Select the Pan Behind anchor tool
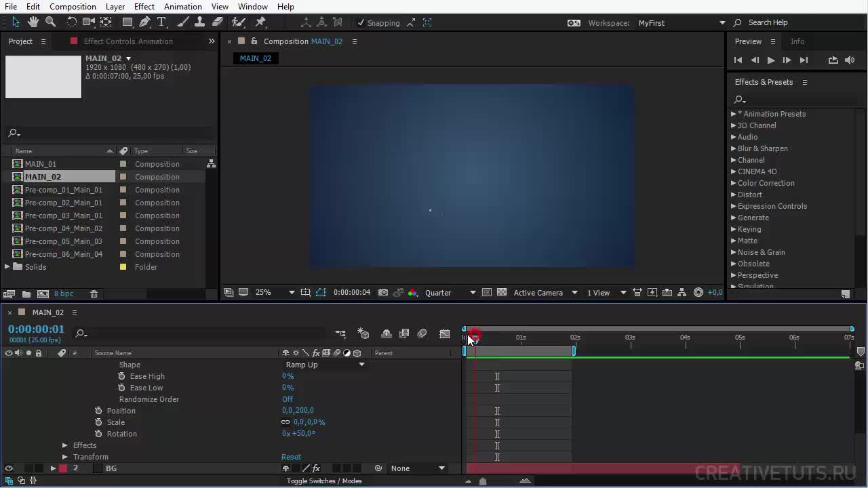The width and height of the screenshot is (868, 488). (106, 22)
